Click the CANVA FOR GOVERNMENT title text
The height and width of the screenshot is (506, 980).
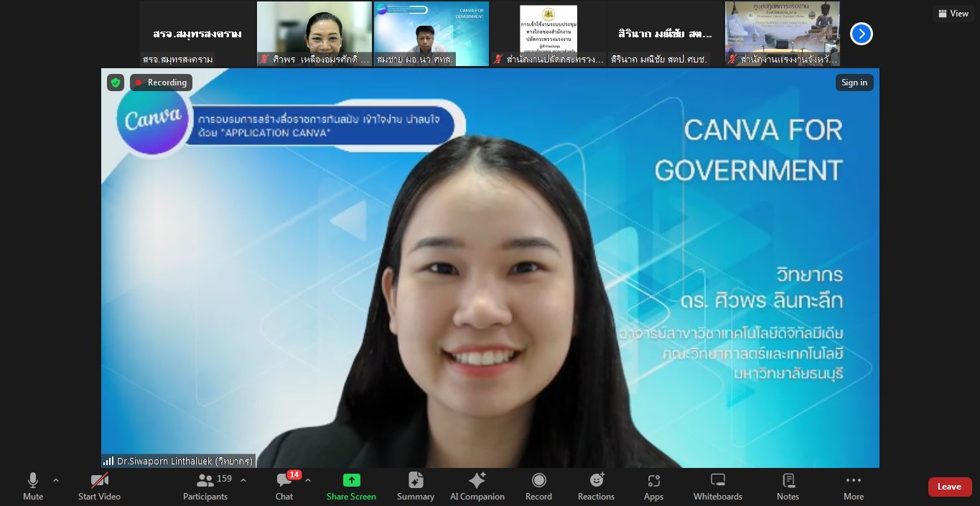tap(748, 150)
